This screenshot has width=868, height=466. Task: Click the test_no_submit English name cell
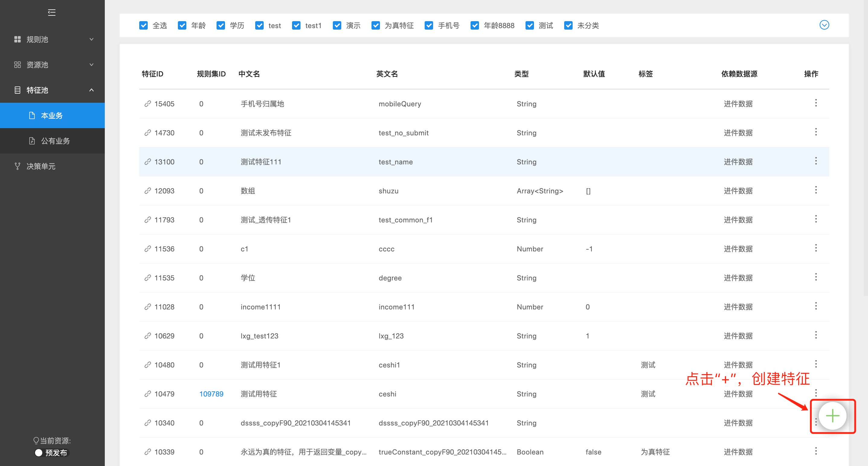[x=404, y=133]
